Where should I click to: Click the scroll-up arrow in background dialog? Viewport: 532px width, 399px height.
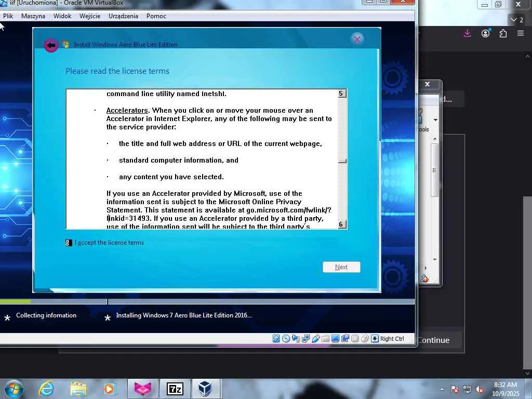pos(435,139)
